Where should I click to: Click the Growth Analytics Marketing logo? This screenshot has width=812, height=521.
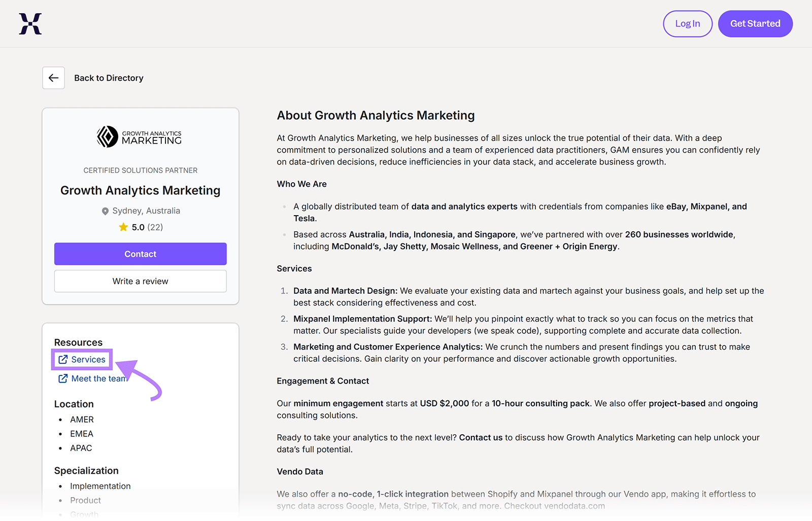point(139,136)
